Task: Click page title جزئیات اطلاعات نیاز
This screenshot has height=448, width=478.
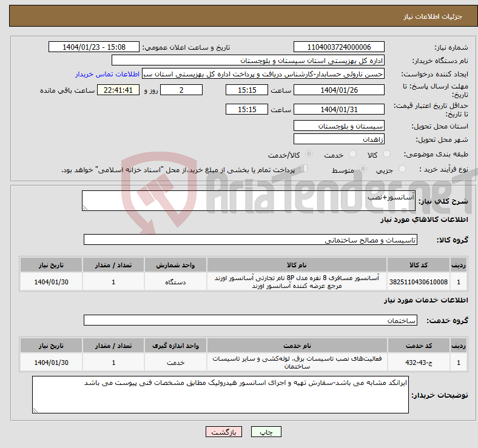Action: (433, 16)
